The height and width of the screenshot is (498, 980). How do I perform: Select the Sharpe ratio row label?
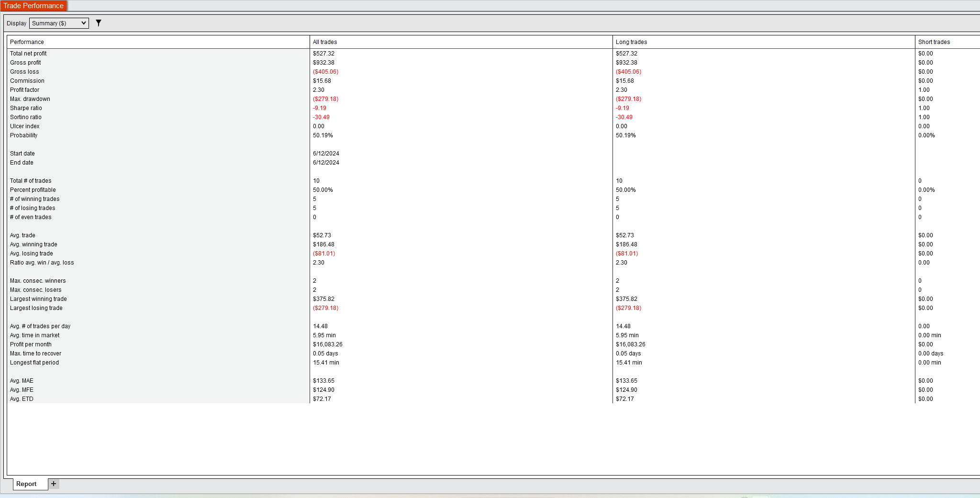(26, 108)
